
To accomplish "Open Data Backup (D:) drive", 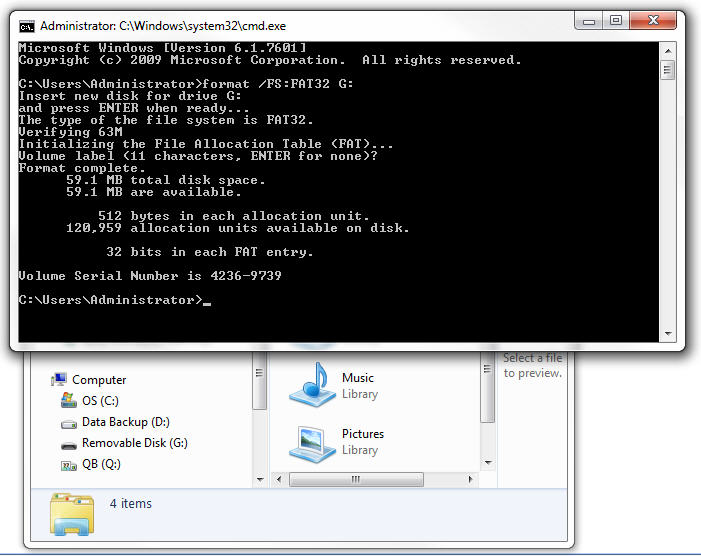I will (x=126, y=422).
